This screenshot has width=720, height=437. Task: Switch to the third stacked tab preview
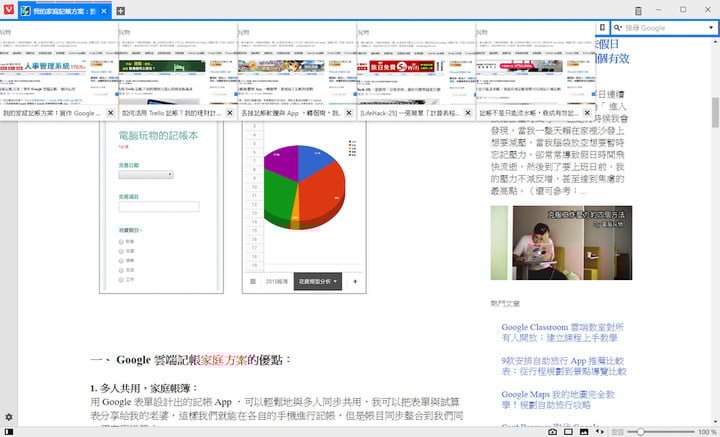[297, 68]
